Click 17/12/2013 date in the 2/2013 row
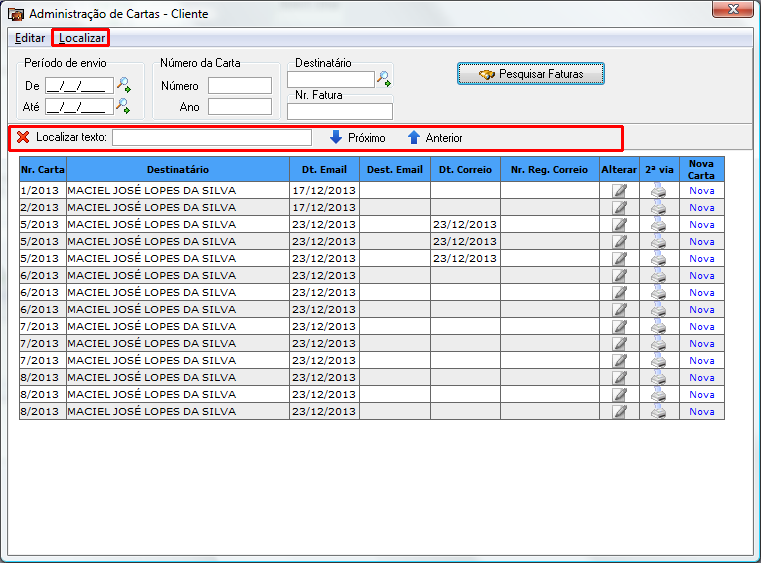Viewport: 761px width, 563px height. point(324,207)
